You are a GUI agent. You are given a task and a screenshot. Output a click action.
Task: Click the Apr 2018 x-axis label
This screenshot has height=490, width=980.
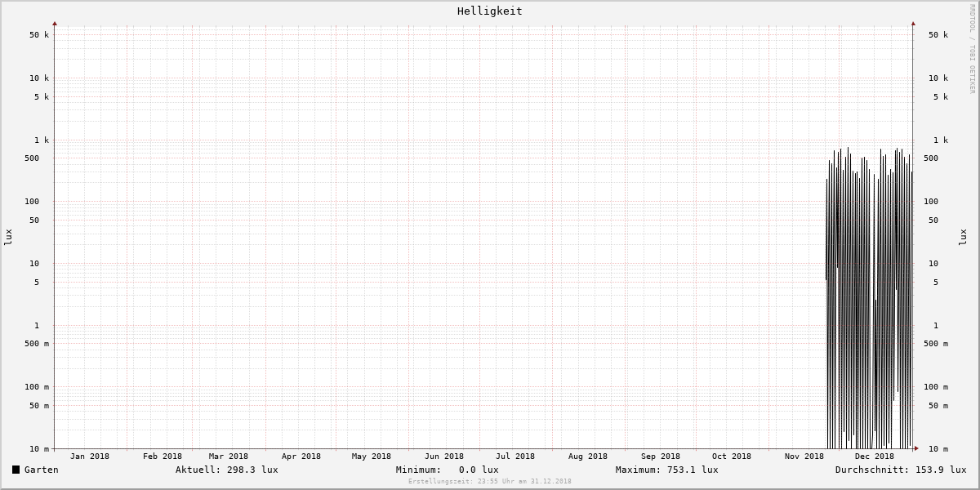pos(301,456)
